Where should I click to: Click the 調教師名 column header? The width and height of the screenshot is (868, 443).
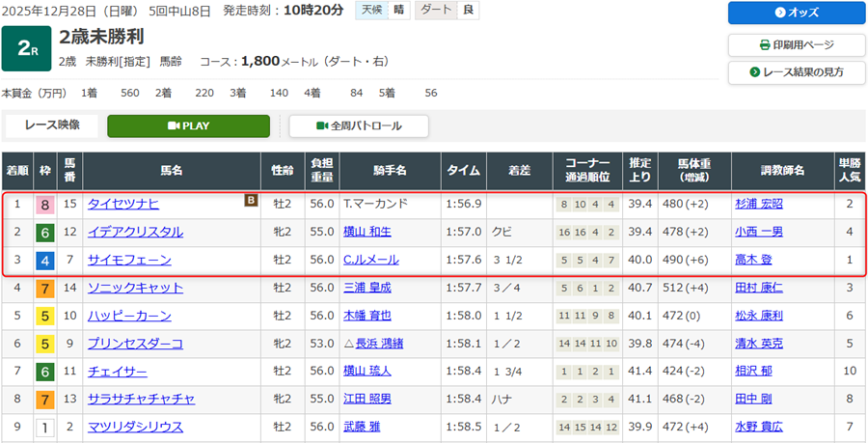coord(783,171)
